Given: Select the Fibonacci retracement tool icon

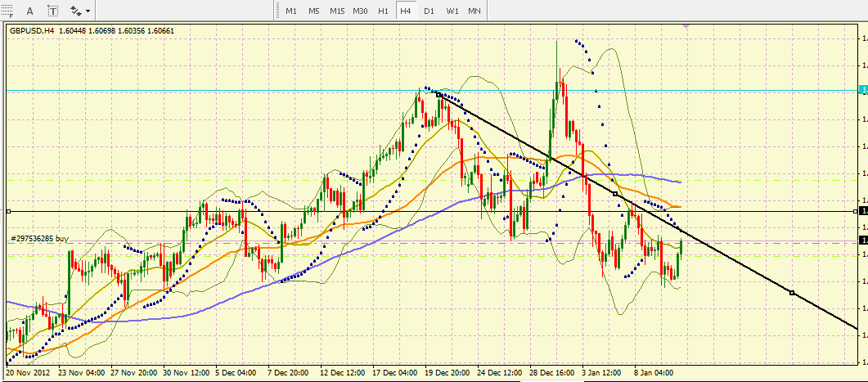Looking at the screenshot, I should (7, 11).
